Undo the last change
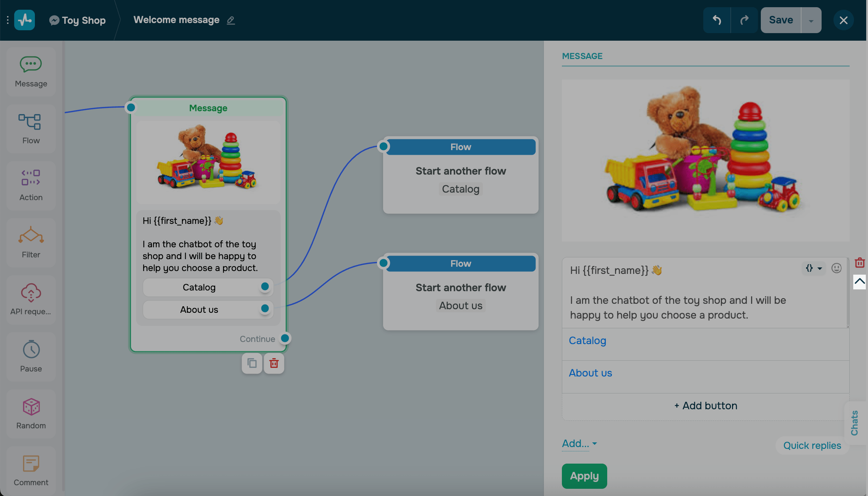The width and height of the screenshot is (868, 496). [717, 20]
